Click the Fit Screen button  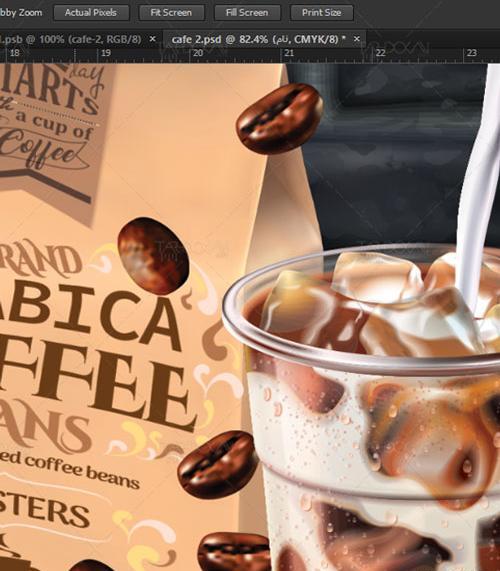coord(171,13)
